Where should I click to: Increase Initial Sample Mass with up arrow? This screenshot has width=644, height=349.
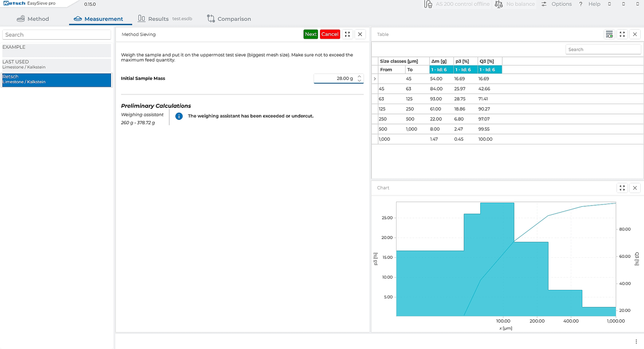pyautogui.click(x=360, y=76)
